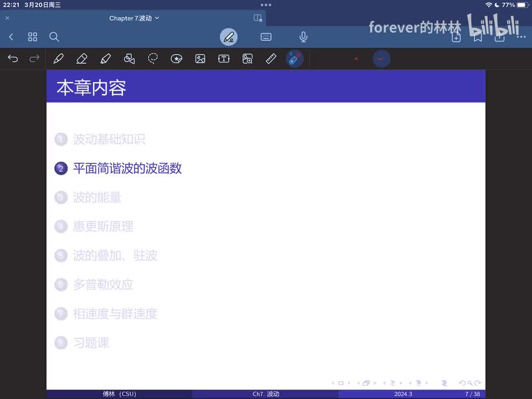This screenshot has width=532, height=399.
Task: Expand the Chapter 7.波动 title dropdown
Action: pyautogui.click(x=157, y=18)
